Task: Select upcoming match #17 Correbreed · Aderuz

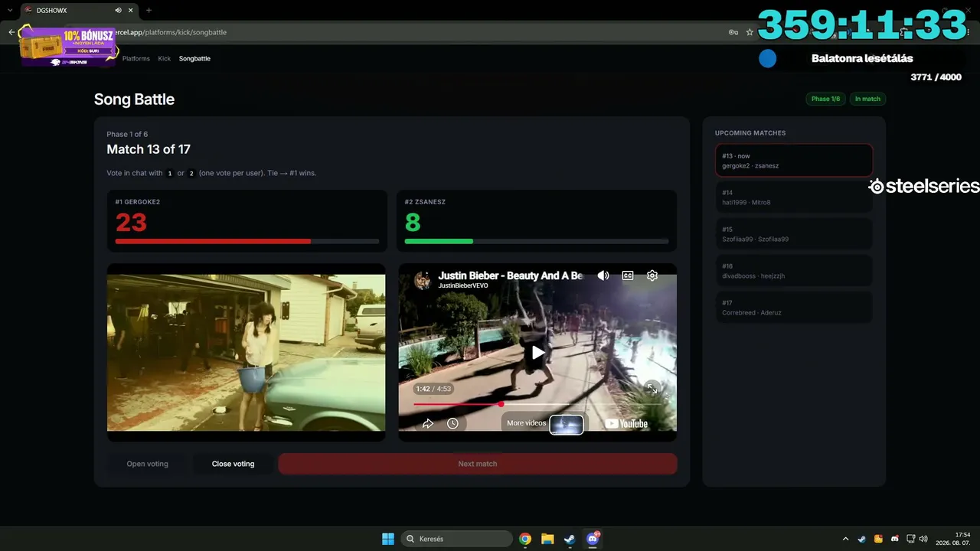Action: [x=794, y=308]
